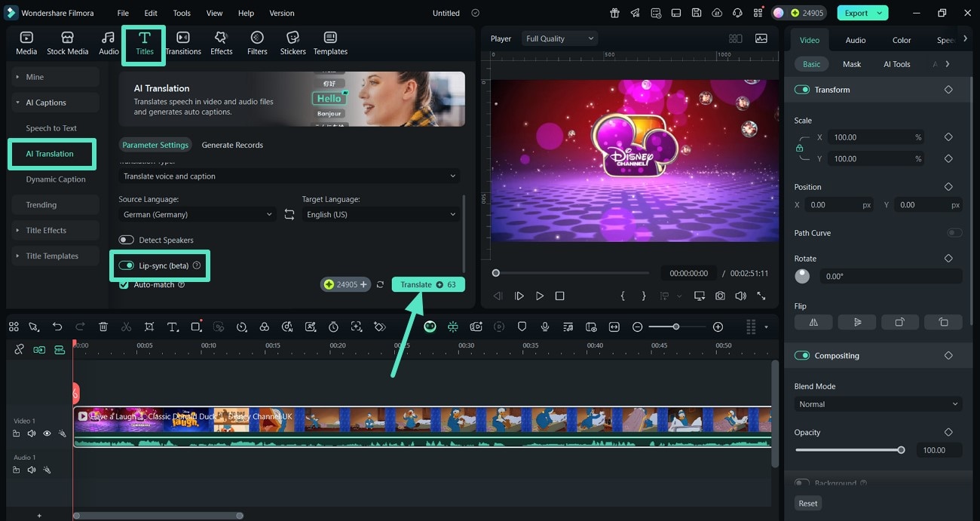980x521 pixels.
Task: Delete the selected clip with trash icon
Action: pos(103,326)
